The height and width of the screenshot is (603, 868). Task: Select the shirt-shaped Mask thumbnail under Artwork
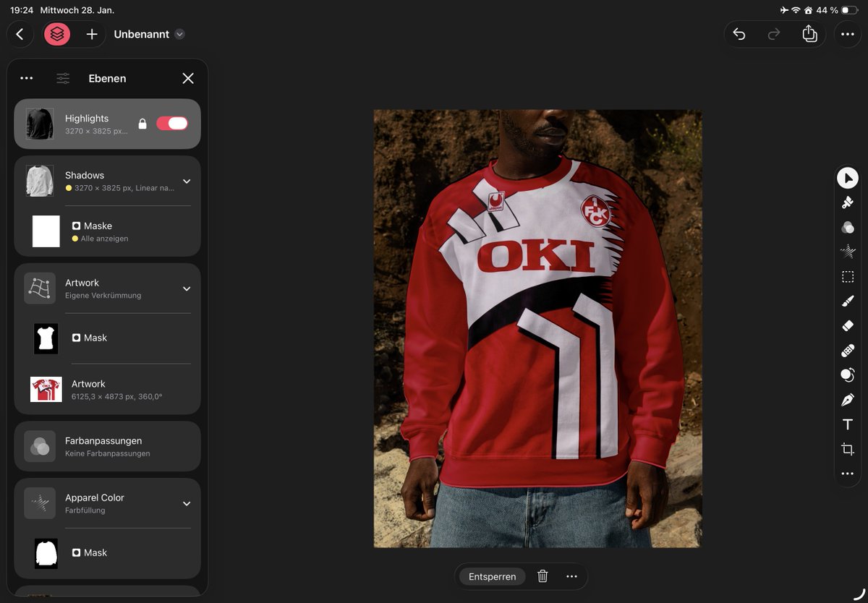point(46,338)
